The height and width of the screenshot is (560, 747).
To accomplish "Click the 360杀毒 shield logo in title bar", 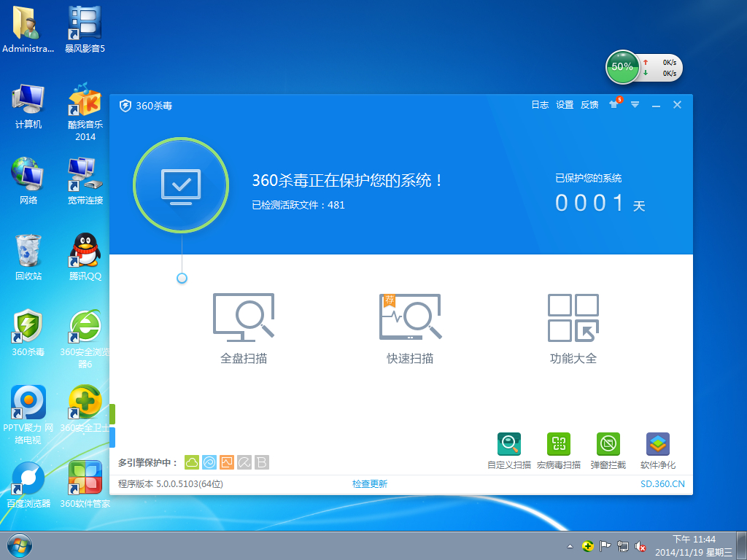I will [x=125, y=105].
